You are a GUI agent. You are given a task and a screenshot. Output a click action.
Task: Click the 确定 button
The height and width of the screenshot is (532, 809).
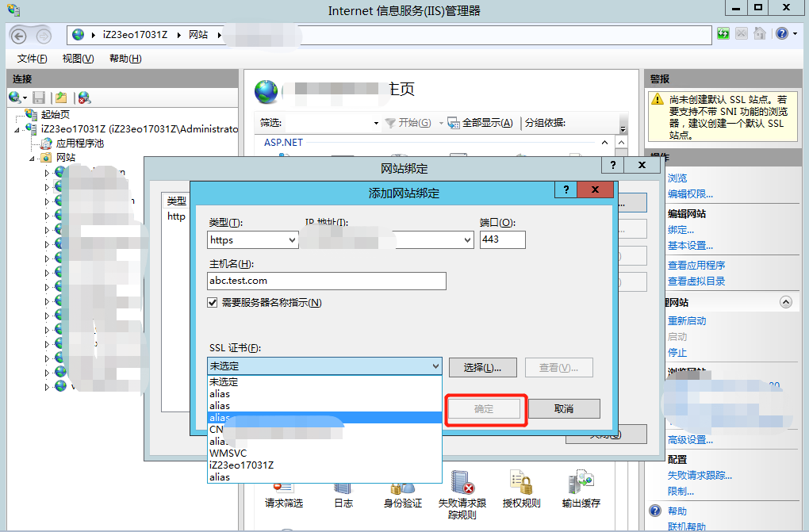484,409
